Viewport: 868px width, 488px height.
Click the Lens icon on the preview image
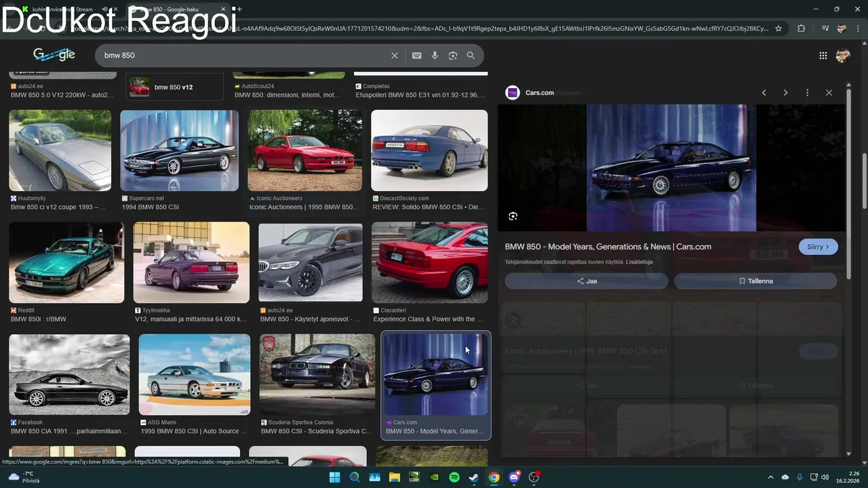513,216
